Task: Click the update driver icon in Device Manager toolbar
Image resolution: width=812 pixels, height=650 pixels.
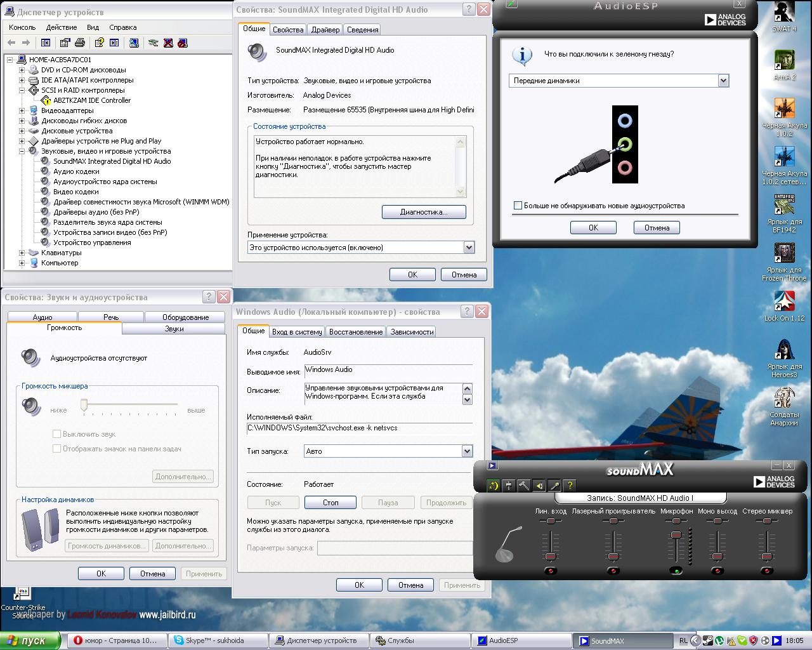Action: 153,43
